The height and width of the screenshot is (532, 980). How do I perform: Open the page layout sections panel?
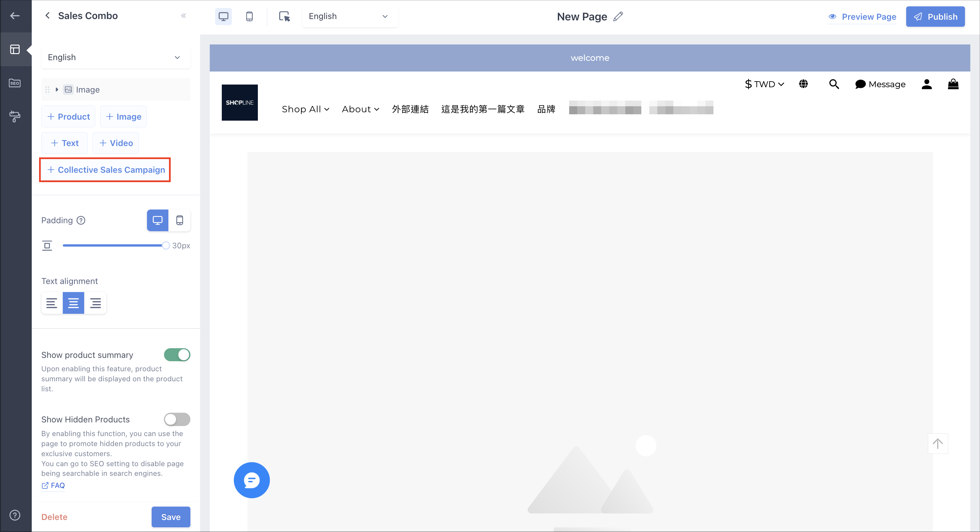(15, 49)
